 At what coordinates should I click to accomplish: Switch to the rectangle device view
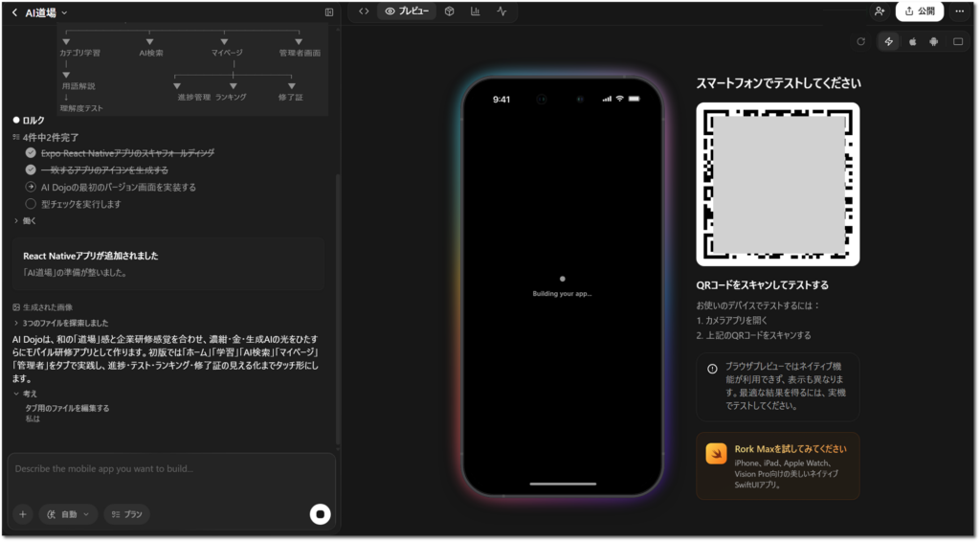coord(958,41)
